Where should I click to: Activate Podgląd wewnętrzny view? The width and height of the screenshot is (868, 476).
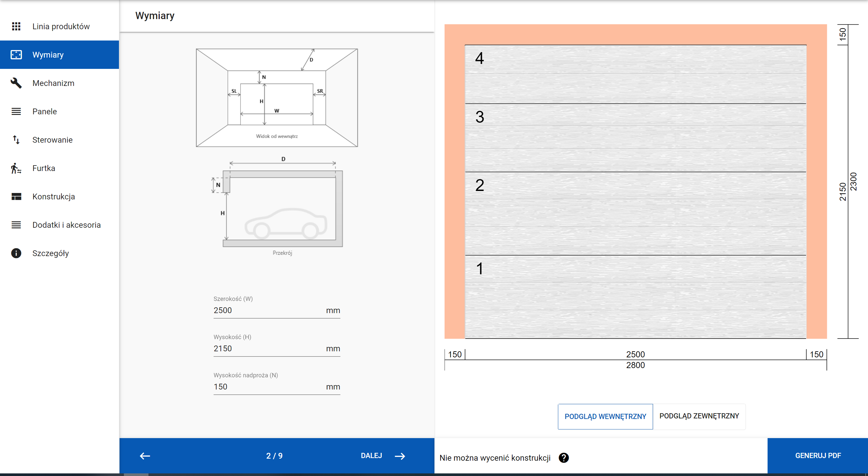(605, 417)
